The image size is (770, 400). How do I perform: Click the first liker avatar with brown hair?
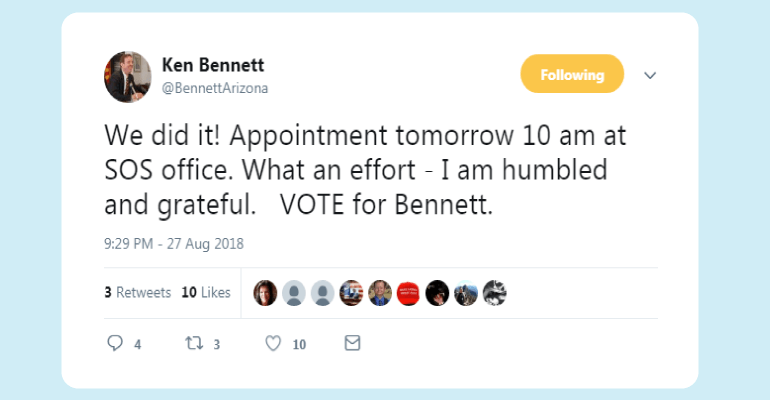pyautogui.click(x=266, y=293)
